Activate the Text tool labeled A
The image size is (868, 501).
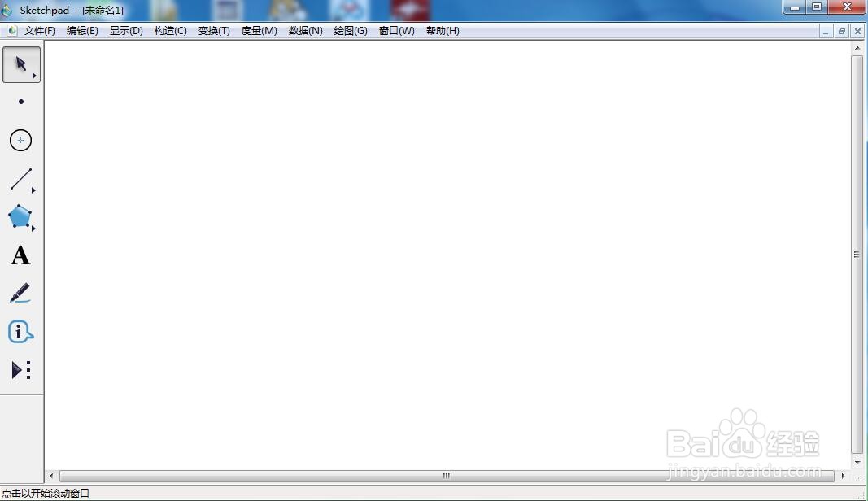(20, 255)
